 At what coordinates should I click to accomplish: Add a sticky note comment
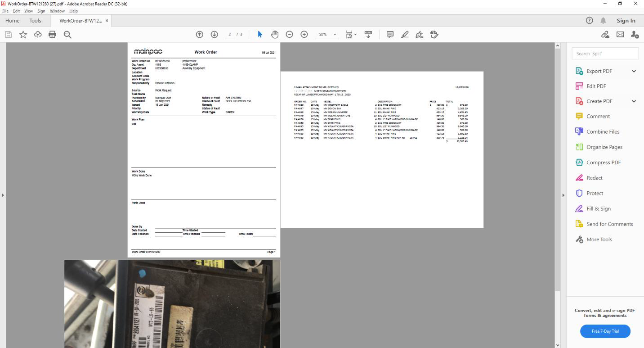click(390, 35)
